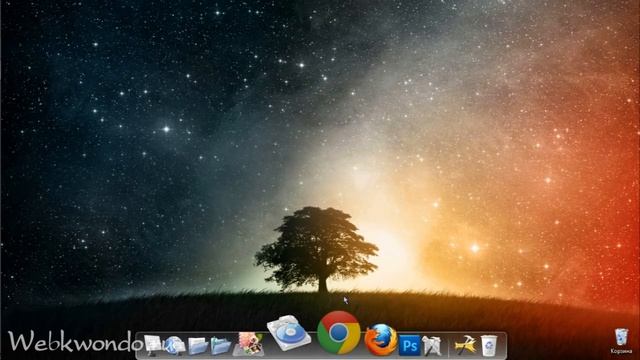
Task: Open the gray tools icon beside Photoshop
Action: click(x=431, y=345)
